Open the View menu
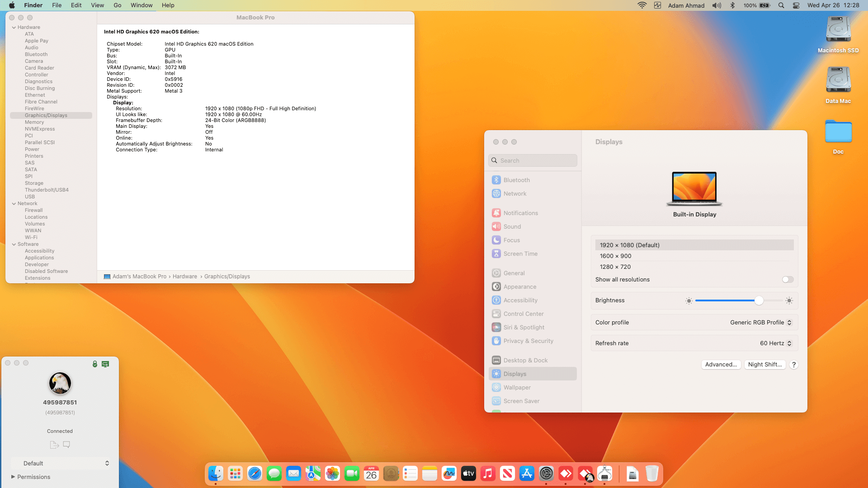 [98, 5]
